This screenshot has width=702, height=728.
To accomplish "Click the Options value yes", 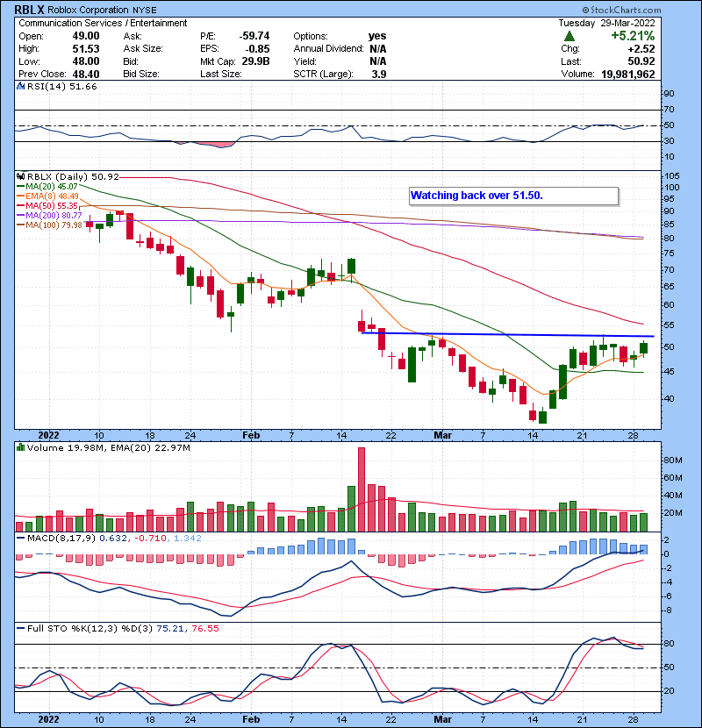I will (x=377, y=36).
